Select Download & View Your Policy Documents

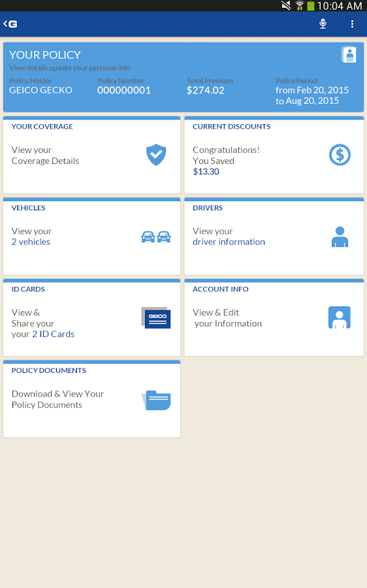pyautogui.click(x=57, y=399)
